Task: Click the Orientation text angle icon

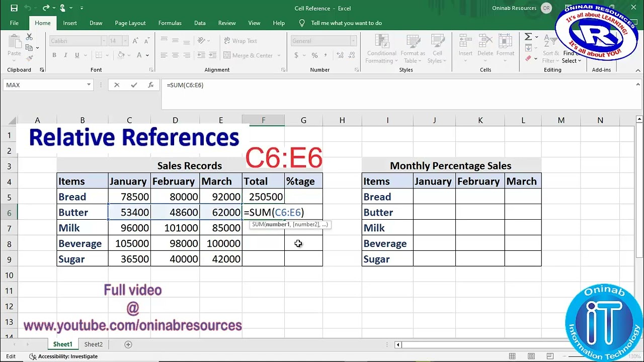Action: pos(201,40)
